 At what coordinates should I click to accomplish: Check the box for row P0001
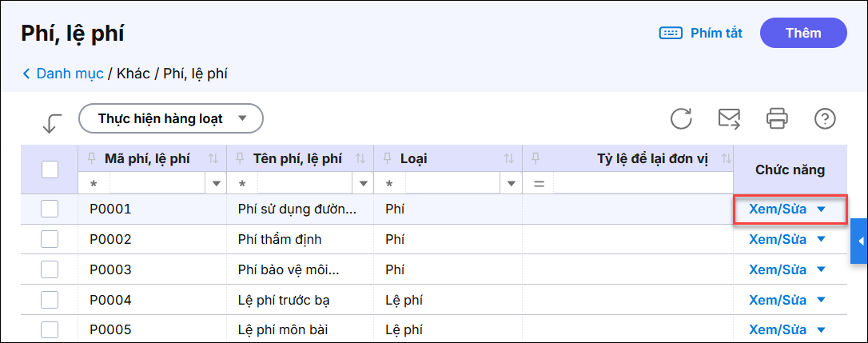pyautogui.click(x=50, y=209)
